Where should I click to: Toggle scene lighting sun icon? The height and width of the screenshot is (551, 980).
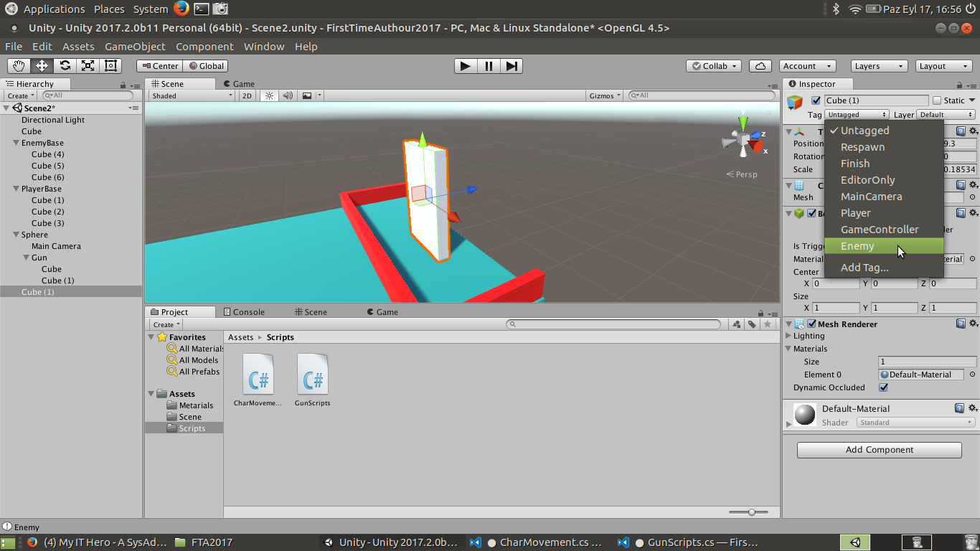pyautogui.click(x=270, y=95)
